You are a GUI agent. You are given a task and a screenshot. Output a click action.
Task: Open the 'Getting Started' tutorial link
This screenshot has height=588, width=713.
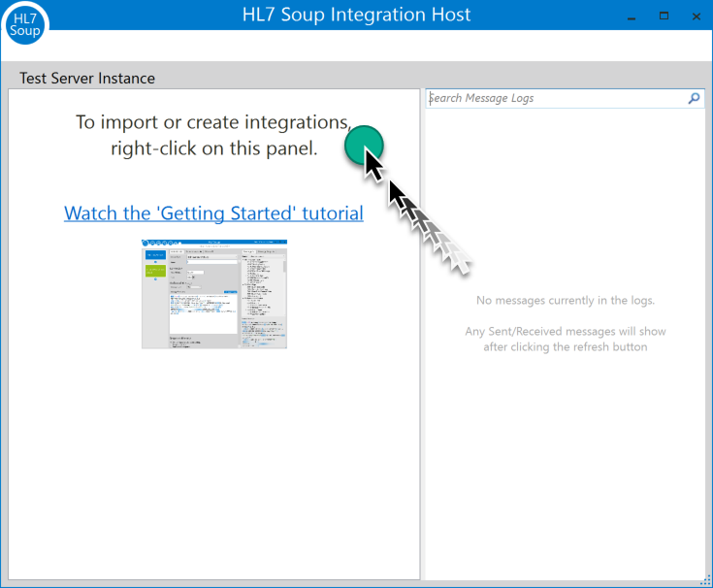coord(213,213)
